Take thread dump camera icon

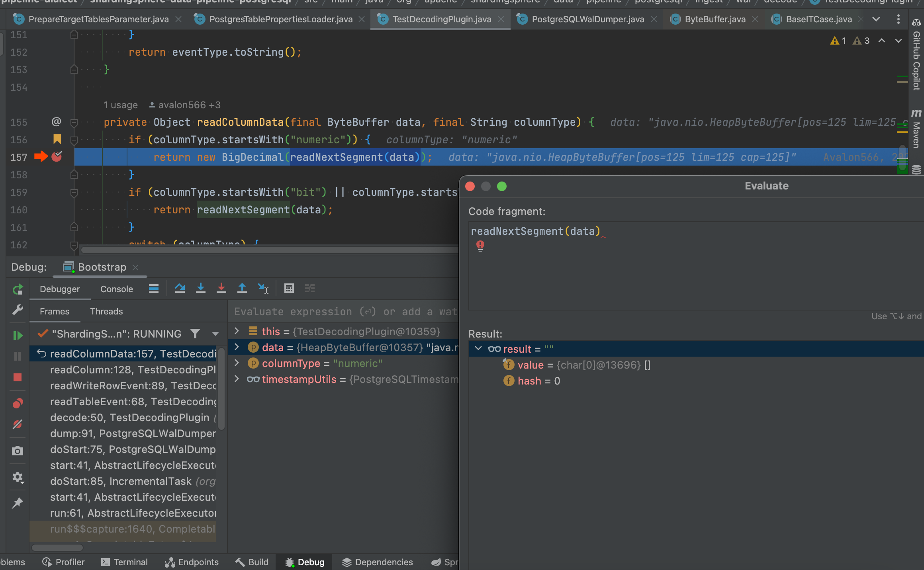coord(18,451)
